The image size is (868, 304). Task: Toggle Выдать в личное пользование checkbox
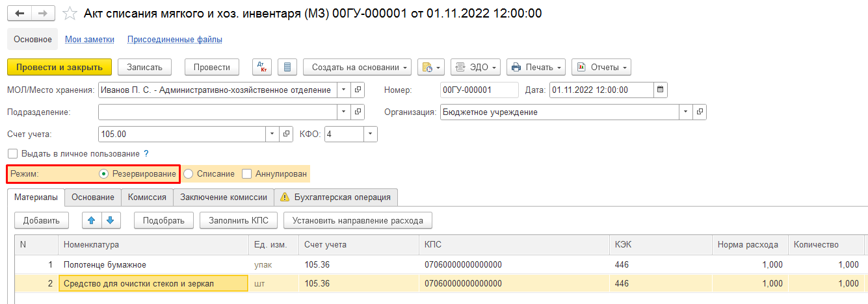click(x=13, y=154)
